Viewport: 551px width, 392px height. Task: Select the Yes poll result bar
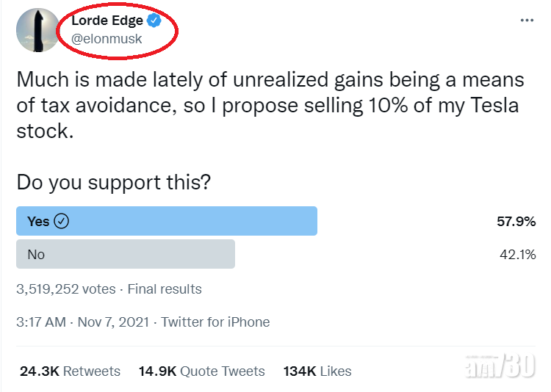click(x=167, y=221)
